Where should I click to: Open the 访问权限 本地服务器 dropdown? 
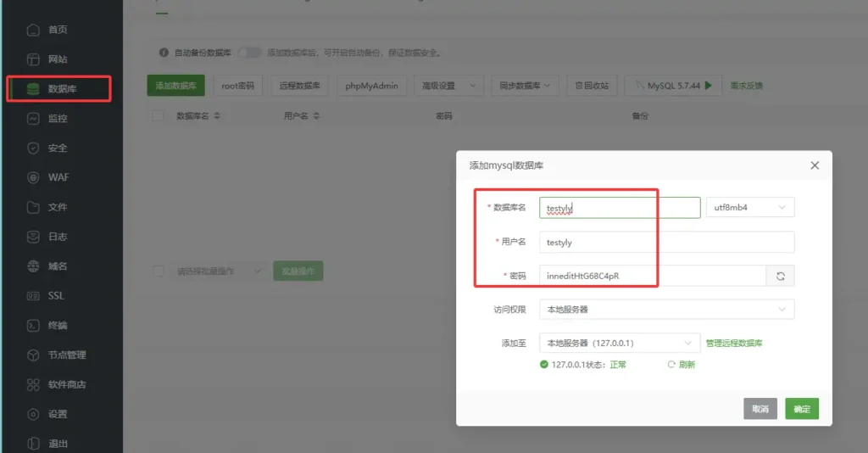[x=666, y=309]
